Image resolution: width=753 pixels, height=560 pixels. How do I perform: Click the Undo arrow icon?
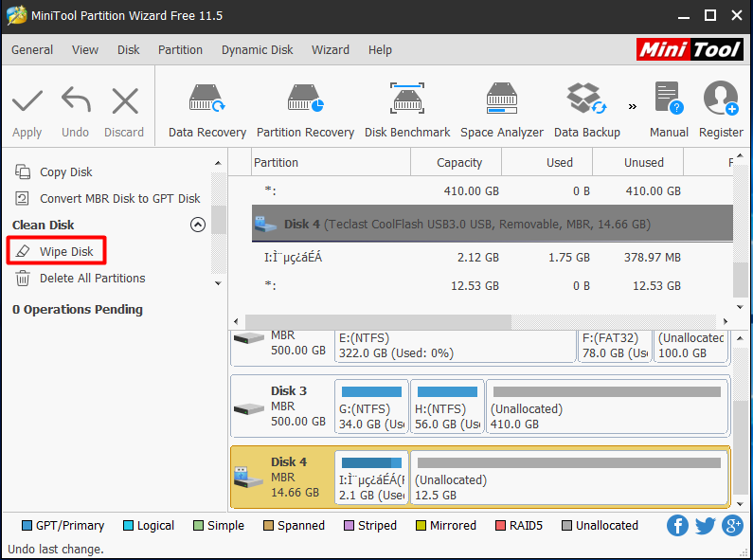76,99
